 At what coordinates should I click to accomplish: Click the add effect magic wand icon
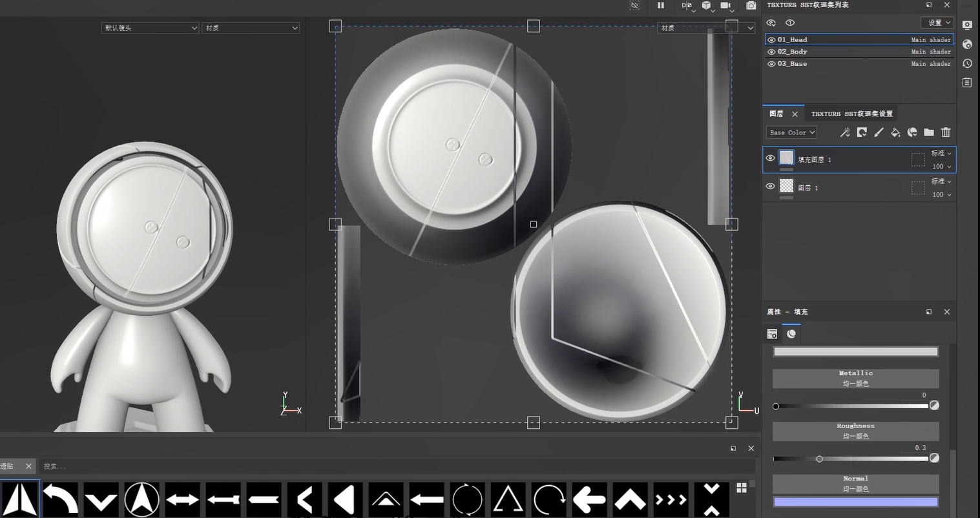pyautogui.click(x=845, y=132)
